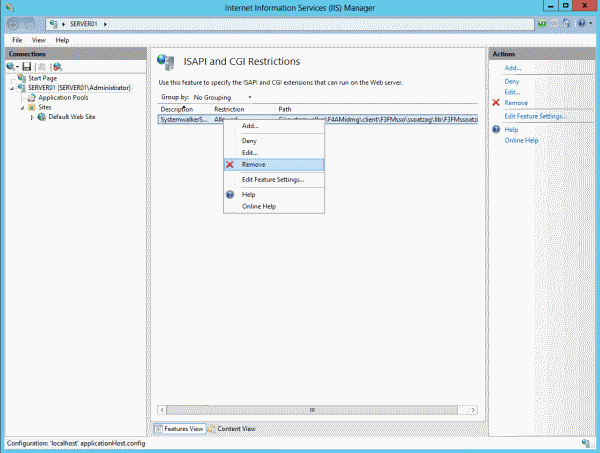Click Deny link in Actions pane
This screenshot has width=600, height=453.
pos(512,81)
